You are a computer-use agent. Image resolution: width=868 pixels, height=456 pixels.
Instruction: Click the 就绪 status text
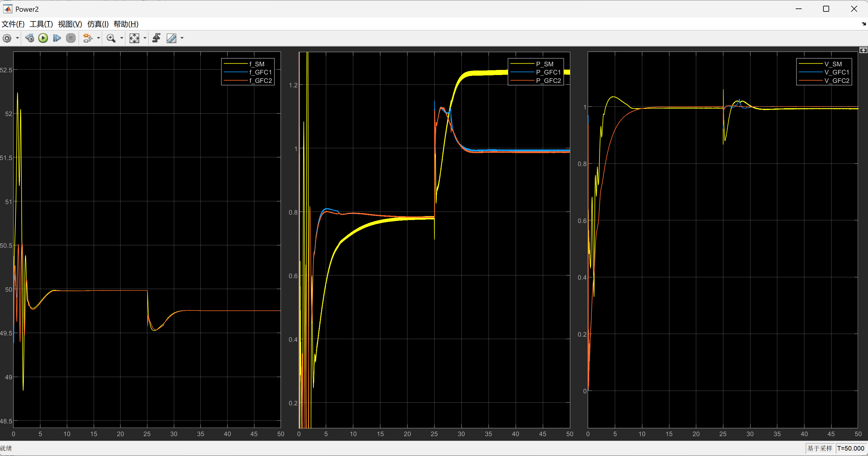click(6, 448)
